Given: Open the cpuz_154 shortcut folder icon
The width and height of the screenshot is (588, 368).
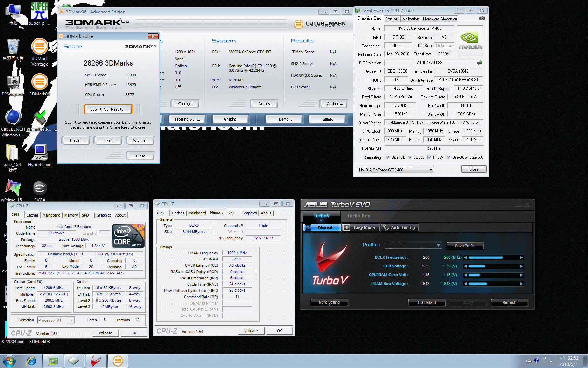Looking at the screenshot, I should pos(13,158).
